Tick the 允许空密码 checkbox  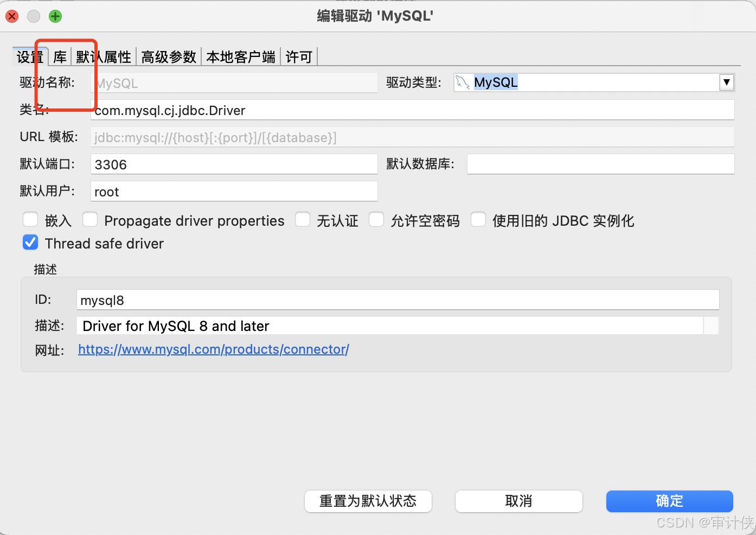[376, 220]
